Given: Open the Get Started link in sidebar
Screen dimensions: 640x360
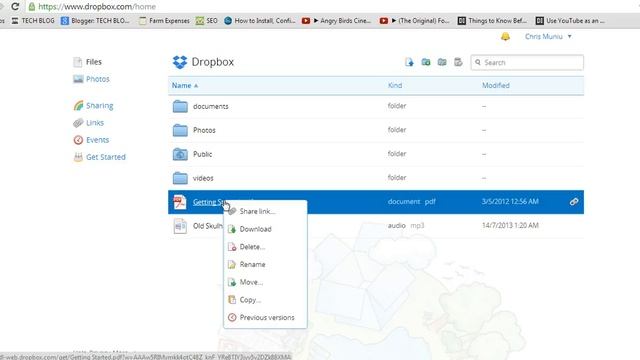Looking at the screenshot, I should click(106, 157).
